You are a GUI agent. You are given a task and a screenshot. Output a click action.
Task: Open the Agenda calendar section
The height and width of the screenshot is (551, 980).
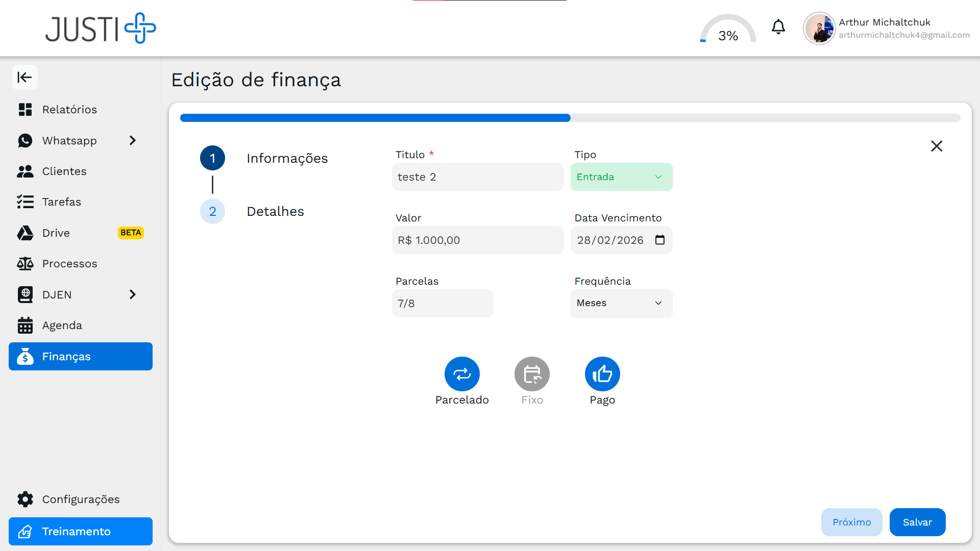point(62,325)
